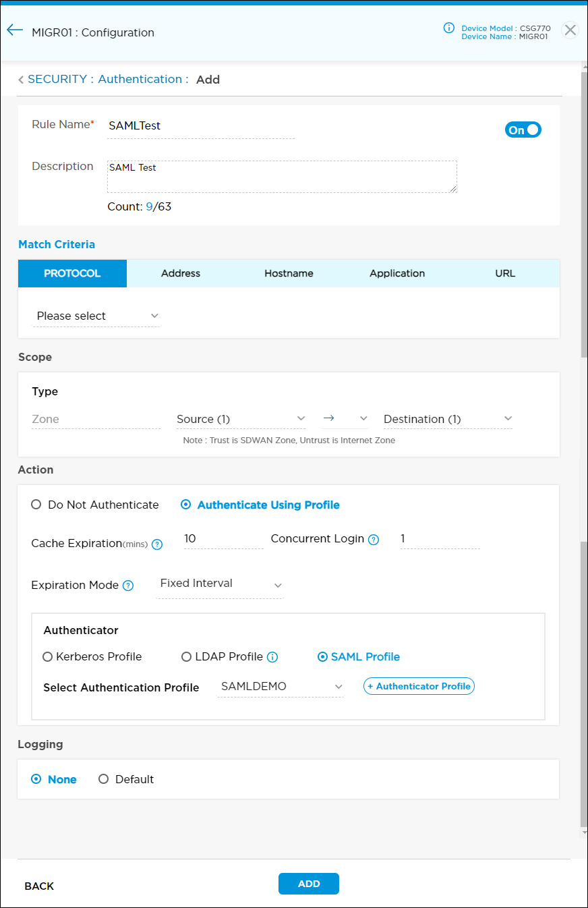588x908 pixels.
Task: Set Logging to Default
Action: click(x=103, y=779)
